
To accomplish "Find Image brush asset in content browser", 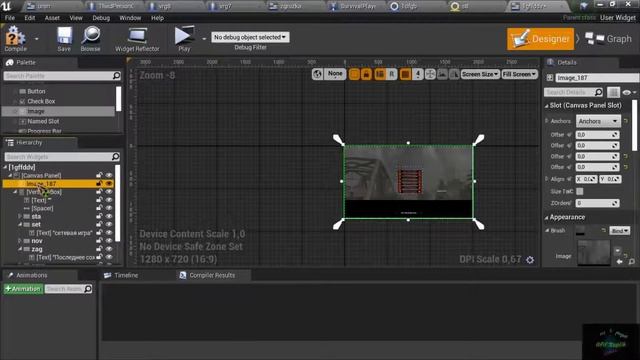I will click(x=631, y=262).
